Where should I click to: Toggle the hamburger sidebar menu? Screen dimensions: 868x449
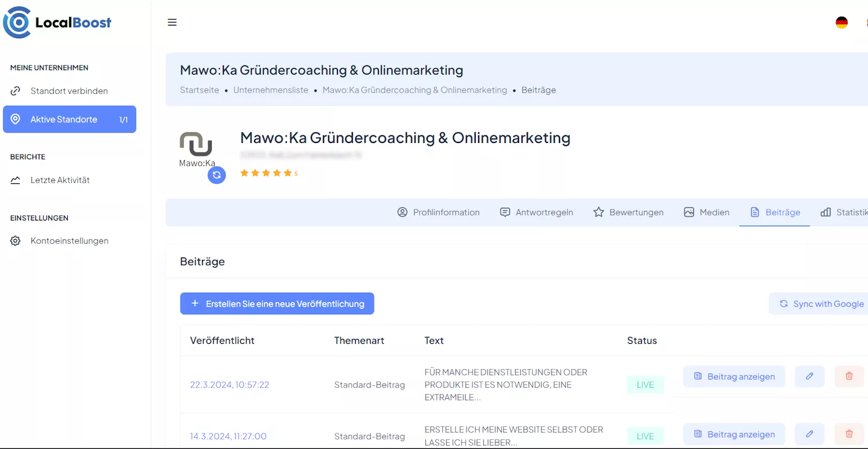[172, 23]
